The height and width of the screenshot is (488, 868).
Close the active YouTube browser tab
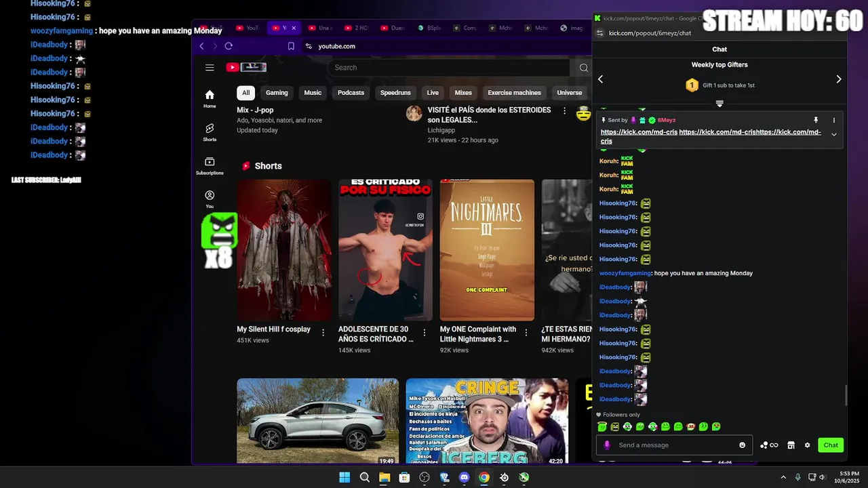coord(294,28)
